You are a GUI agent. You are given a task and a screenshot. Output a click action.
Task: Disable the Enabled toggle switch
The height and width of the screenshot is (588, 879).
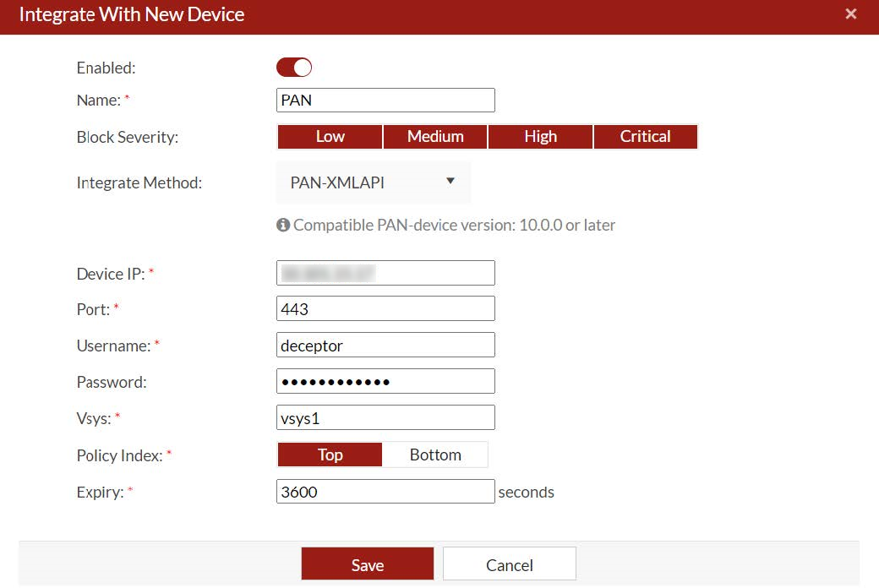294,67
